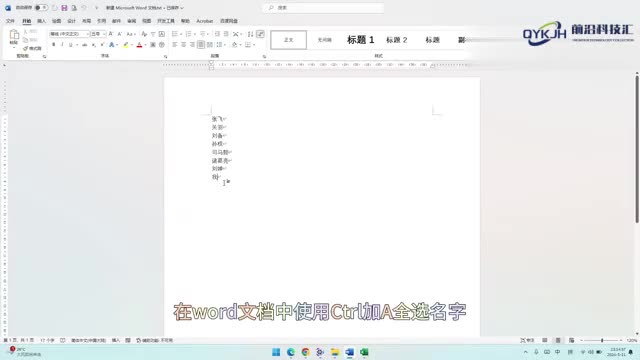This screenshot has width=640, height=360.
Task: Apply the Heading 2 (标题 2) style
Action: [x=396, y=40]
